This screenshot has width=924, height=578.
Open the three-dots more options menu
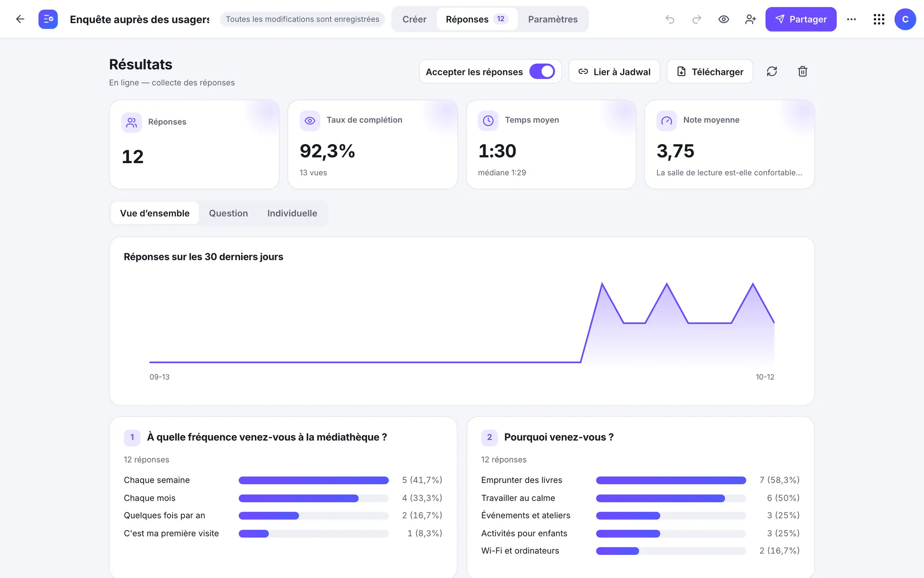(x=851, y=19)
